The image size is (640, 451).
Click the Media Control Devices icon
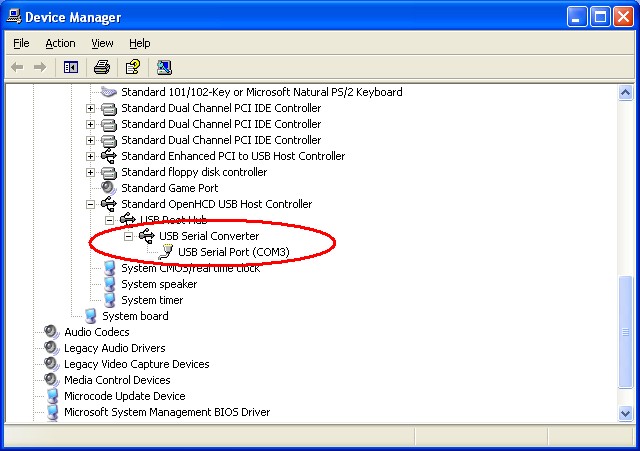[51, 380]
